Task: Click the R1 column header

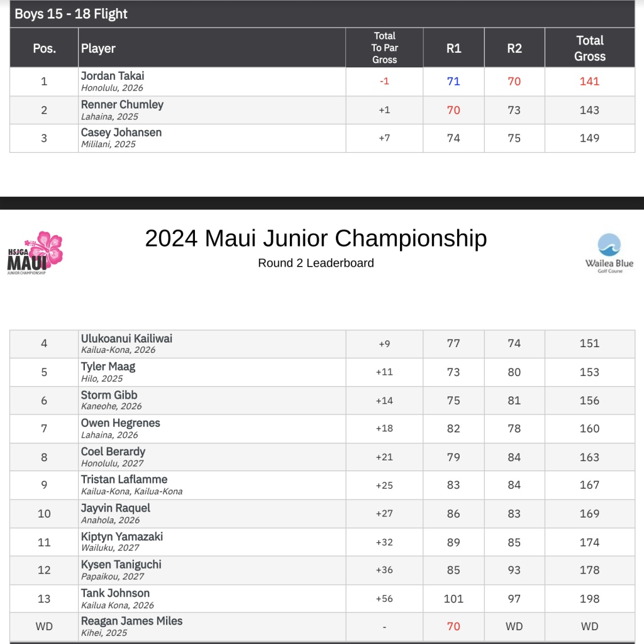Action: tap(453, 48)
